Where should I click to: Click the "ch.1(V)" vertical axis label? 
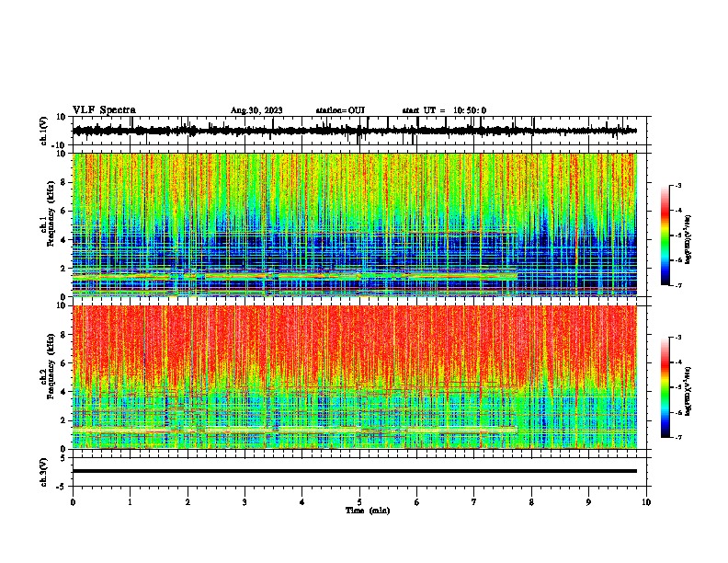44,131
